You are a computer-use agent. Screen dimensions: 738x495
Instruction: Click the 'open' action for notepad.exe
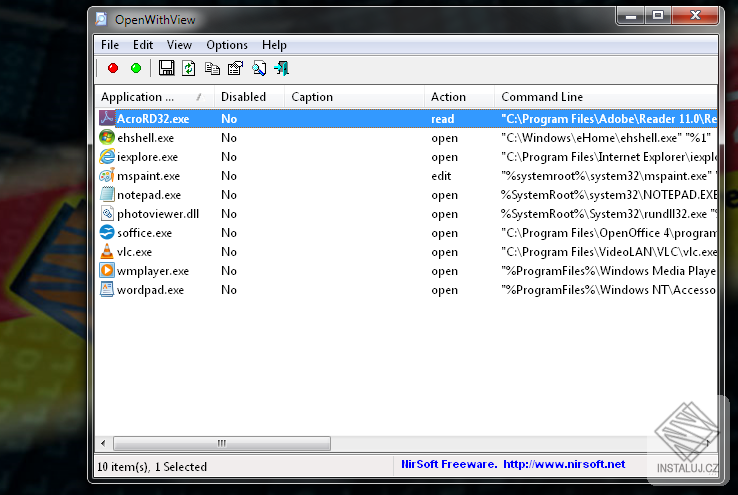(444, 195)
